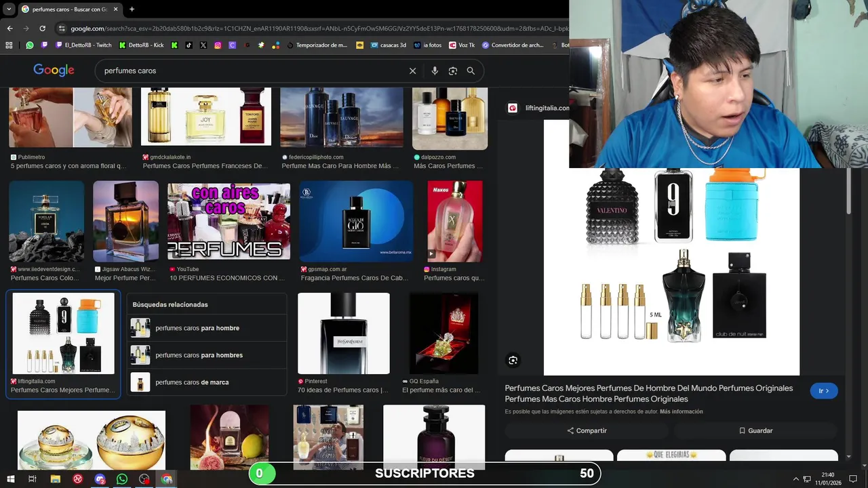868x488 pixels.
Task: Click the Compartir share button
Action: 587,430
